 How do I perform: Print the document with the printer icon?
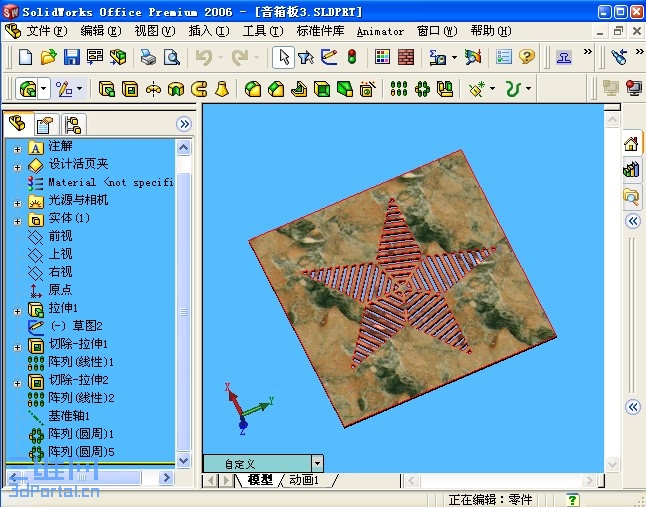148,57
